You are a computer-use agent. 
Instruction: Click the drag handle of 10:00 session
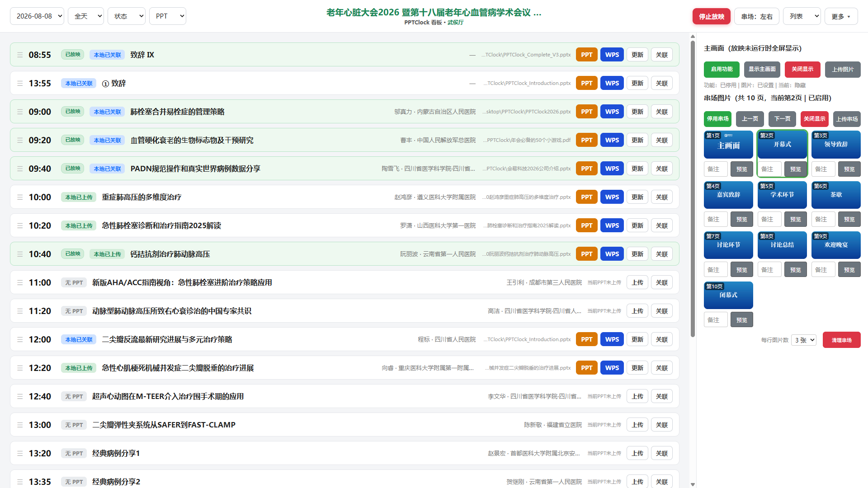click(x=20, y=197)
